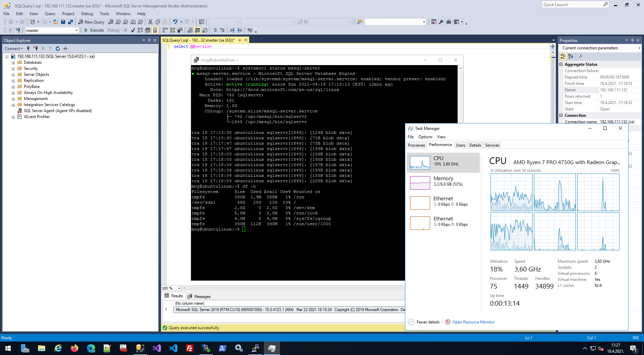
Task: Open Task Manager Users tab
Action: coord(461,145)
